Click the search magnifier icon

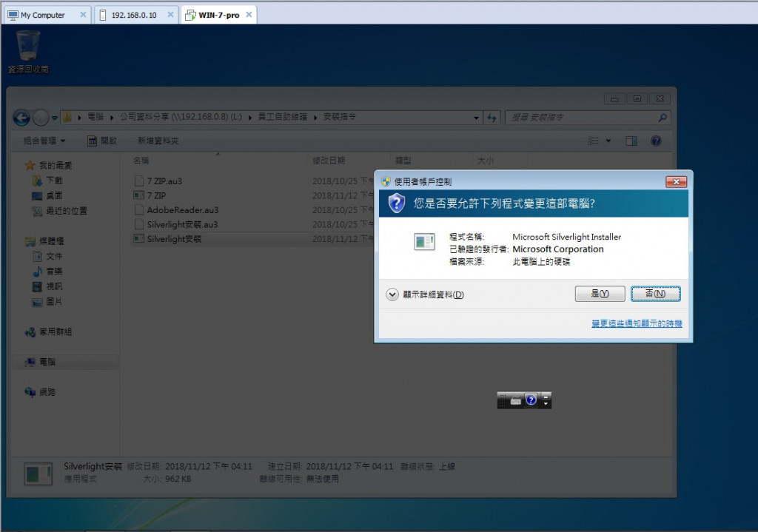tap(663, 118)
